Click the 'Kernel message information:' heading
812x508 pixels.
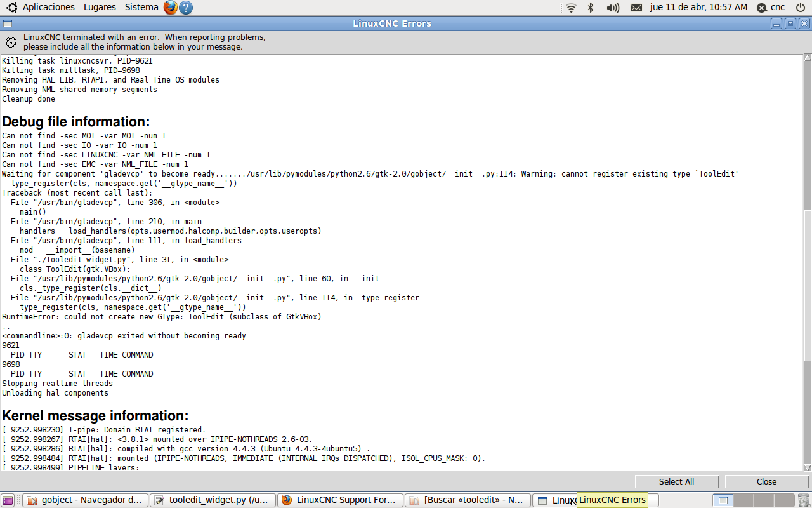tap(95, 415)
